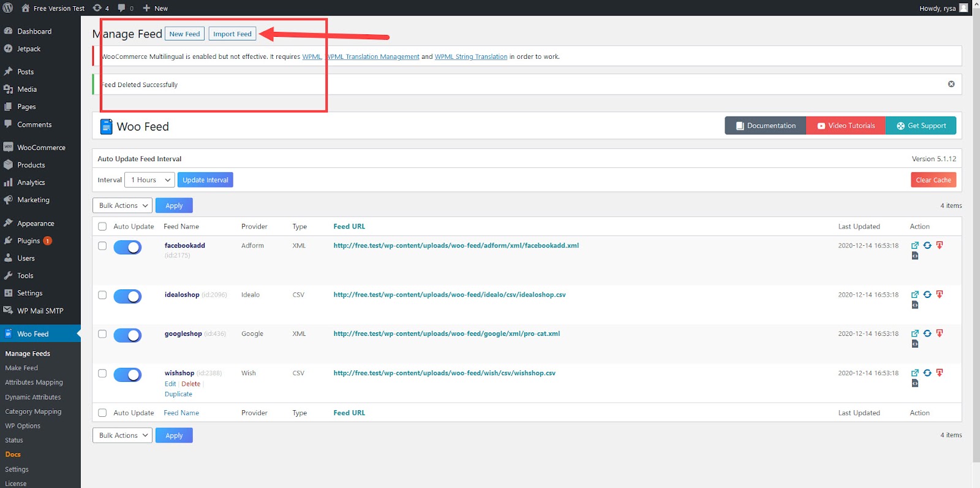Export the wishshop feed config
This screenshot has height=488, width=980.
(915, 383)
